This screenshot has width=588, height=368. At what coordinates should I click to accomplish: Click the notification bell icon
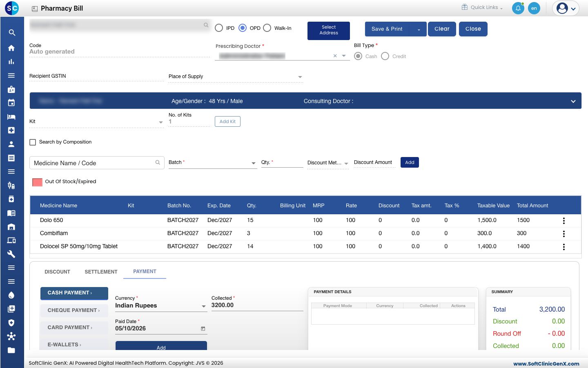coord(518,8)
